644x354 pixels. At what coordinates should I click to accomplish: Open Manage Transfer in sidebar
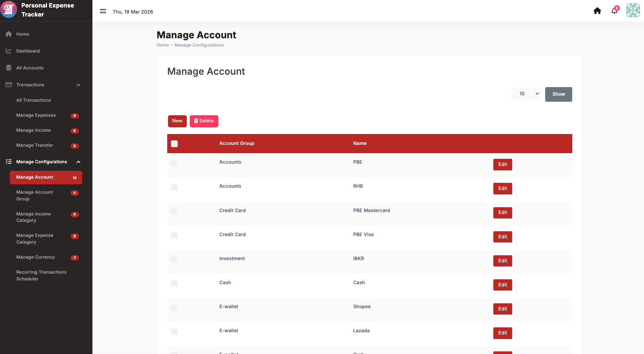pyautogui.click(x=35, y=145)
